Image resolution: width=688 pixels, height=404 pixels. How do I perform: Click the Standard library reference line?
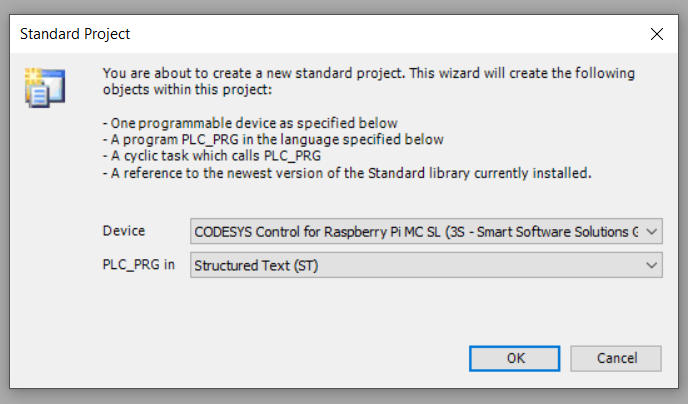(347, 173)
